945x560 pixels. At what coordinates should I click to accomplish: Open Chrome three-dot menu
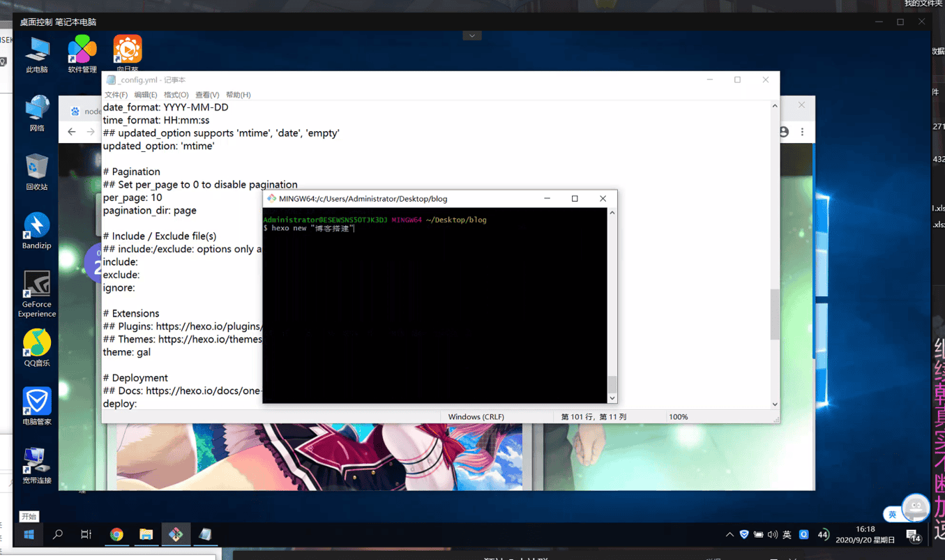pos(802,132)
